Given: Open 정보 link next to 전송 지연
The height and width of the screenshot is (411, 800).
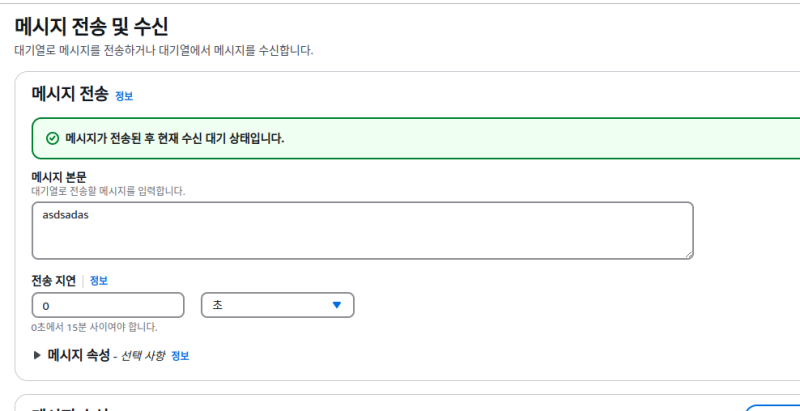Looking at the screenshot, I should 99,281.
